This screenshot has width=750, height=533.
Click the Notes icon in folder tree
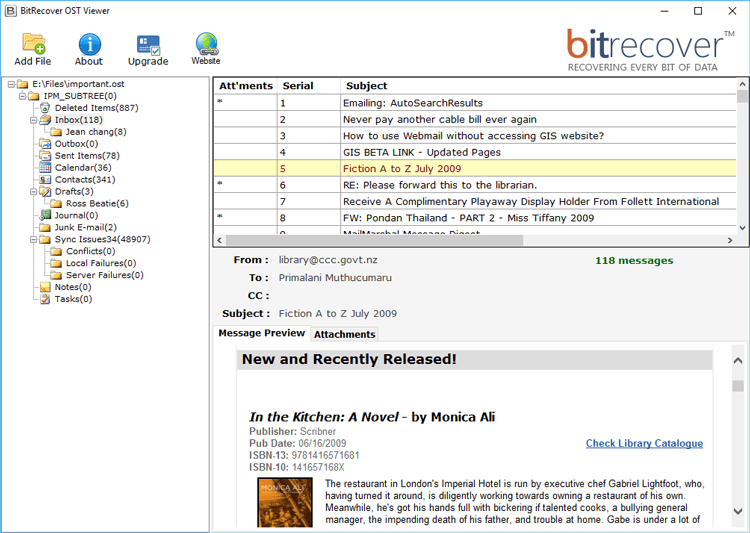click(x=46, y=287)
